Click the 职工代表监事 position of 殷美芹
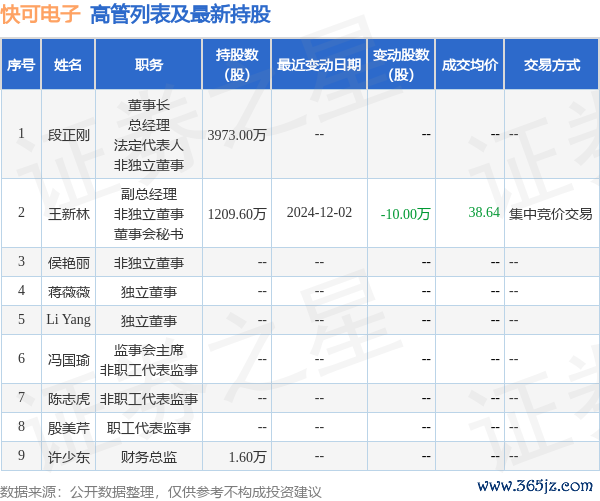This screenshot has width=600, height=501. (148, 428)
